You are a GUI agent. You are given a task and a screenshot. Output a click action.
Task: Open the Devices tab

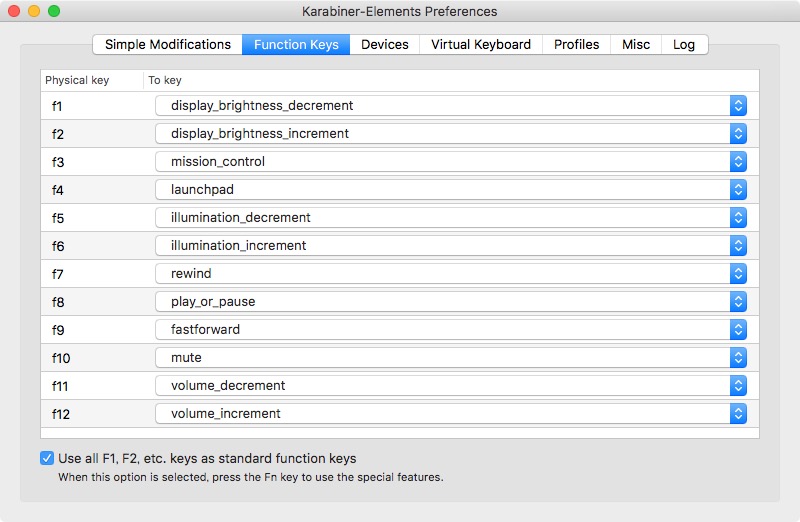pyautogui.click(x=385, y=45)
